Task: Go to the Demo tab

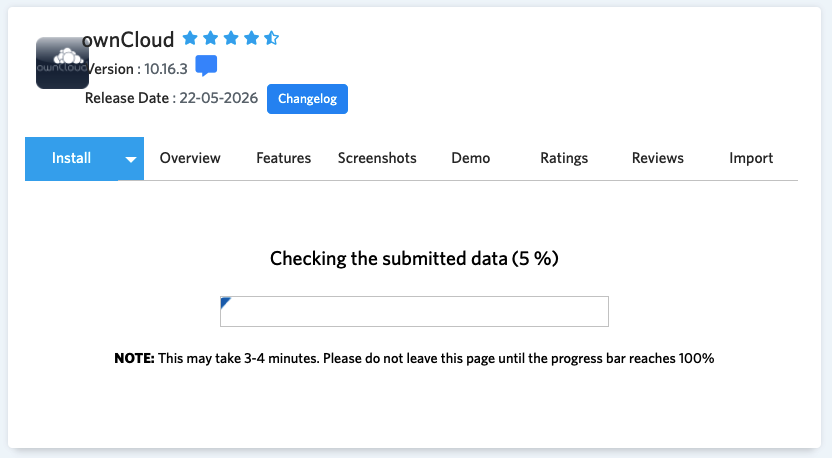Action: coord(471,158)
